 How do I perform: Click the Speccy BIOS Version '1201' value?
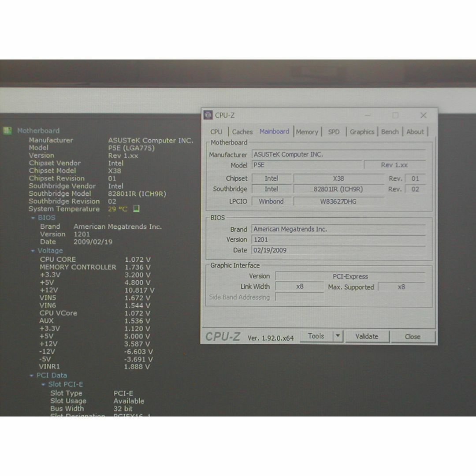click(82, 234)
